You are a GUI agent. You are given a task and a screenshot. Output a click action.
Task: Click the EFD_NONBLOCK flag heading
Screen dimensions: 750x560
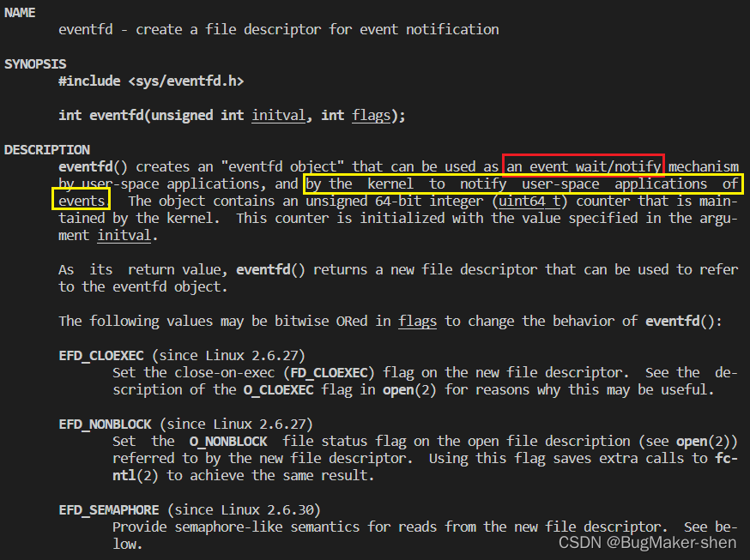pos(105,425)
